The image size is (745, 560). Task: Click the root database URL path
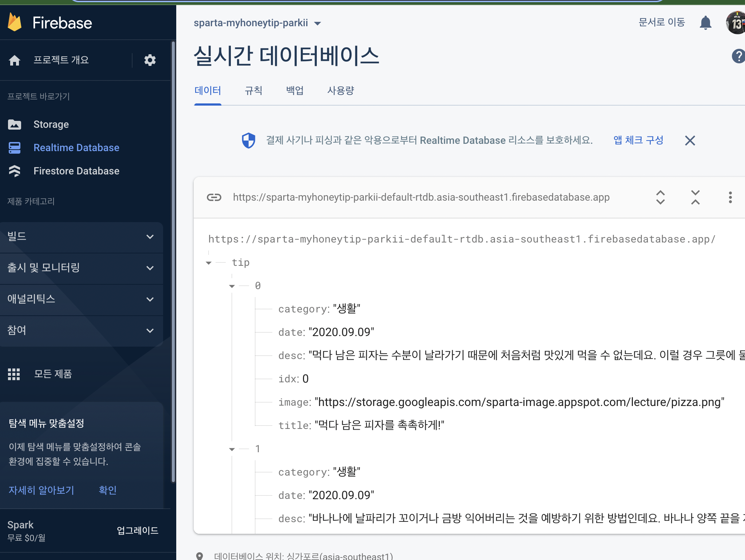coord(462,239)
